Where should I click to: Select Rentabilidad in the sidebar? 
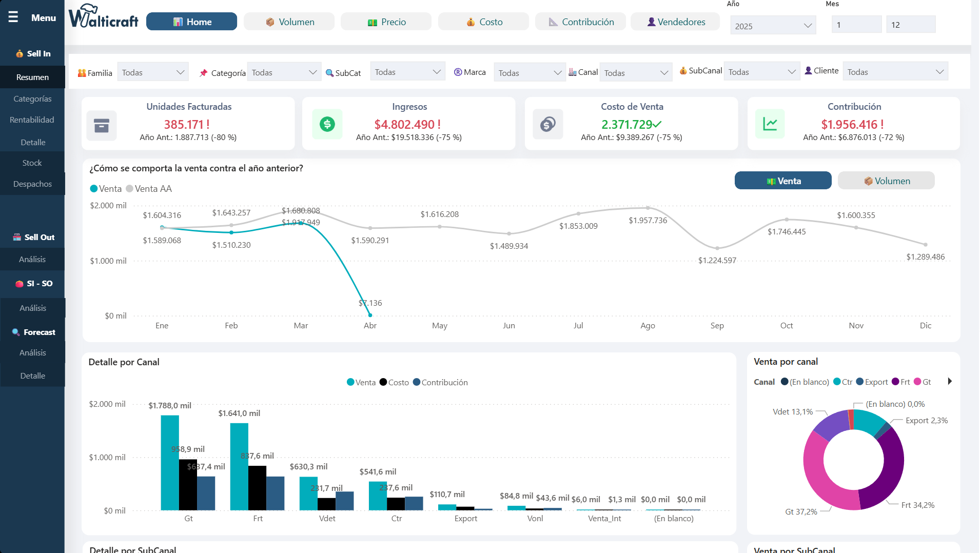tap(32, 120)
